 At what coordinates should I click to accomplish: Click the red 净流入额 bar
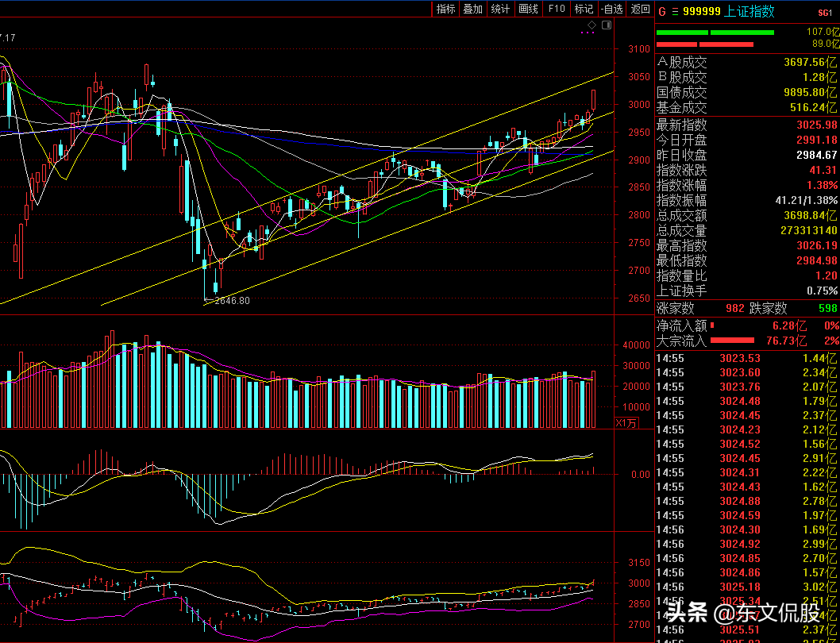tap(712, 325)
